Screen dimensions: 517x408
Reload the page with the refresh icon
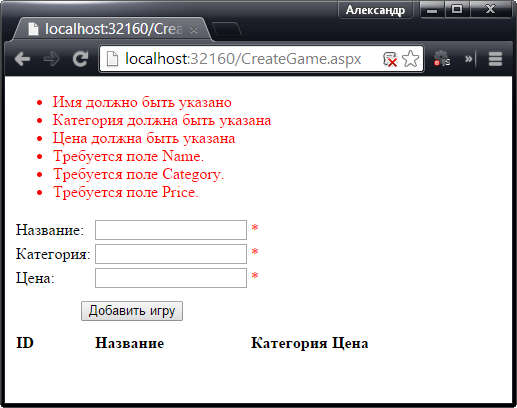(80, 59)
